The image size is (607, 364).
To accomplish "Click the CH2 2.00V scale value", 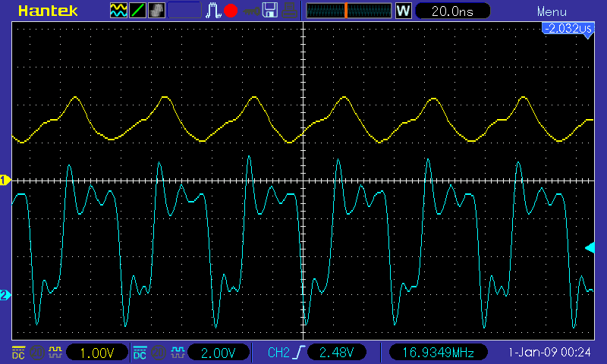I will [219, 353].
